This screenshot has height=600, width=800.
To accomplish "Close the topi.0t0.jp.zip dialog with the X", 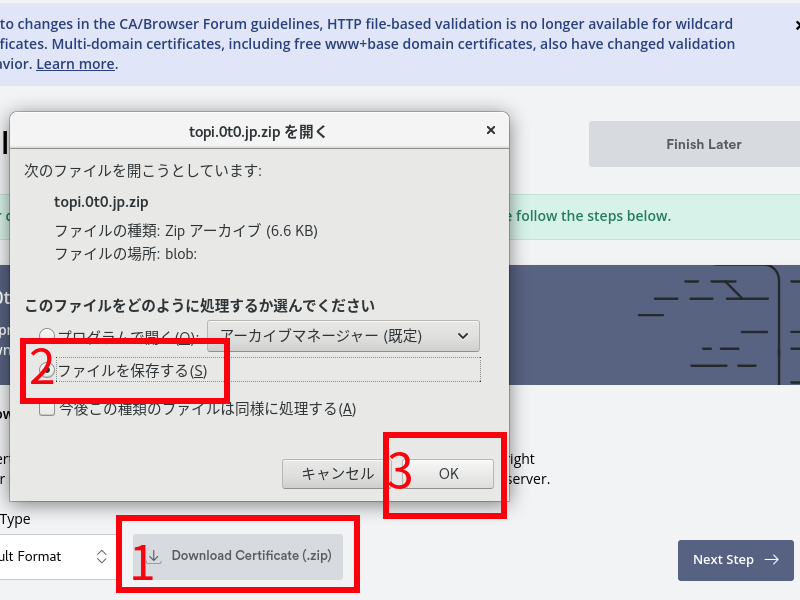I will pos(490,130).
